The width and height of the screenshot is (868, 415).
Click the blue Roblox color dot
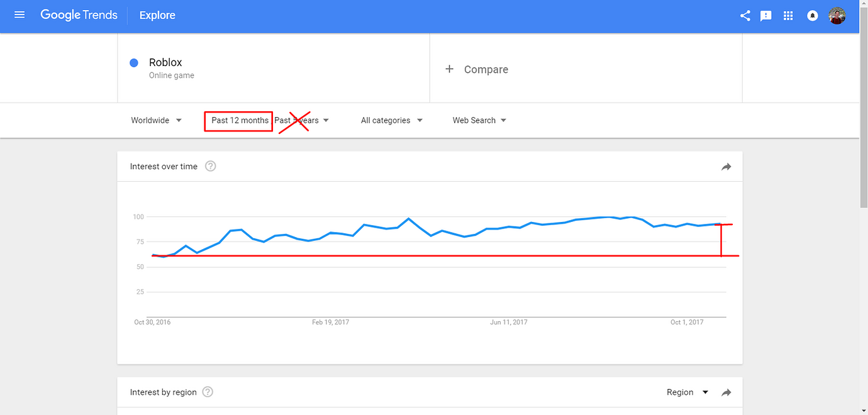(134, 63)
